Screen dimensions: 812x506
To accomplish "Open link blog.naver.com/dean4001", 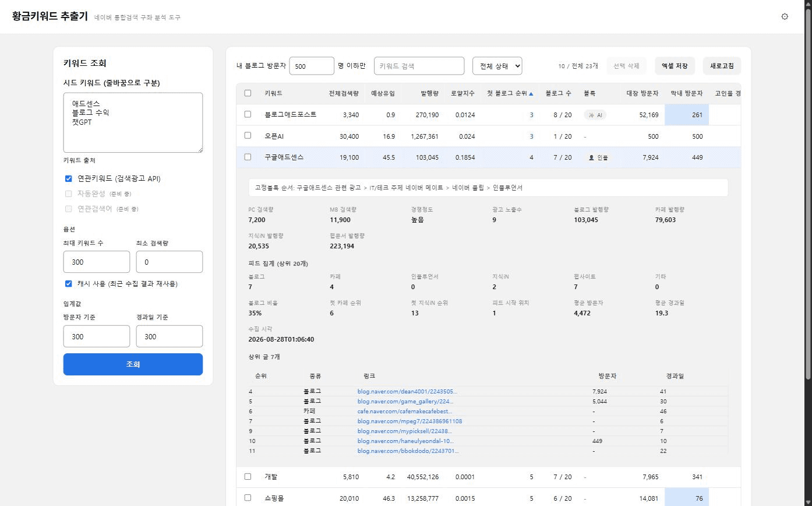I will pos(407,392).
